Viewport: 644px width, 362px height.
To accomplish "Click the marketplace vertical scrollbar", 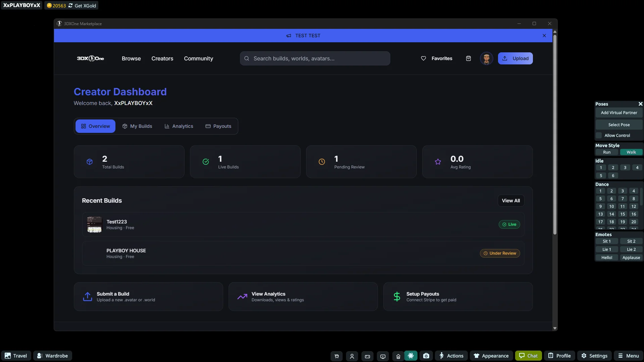I will coord(555,134).
